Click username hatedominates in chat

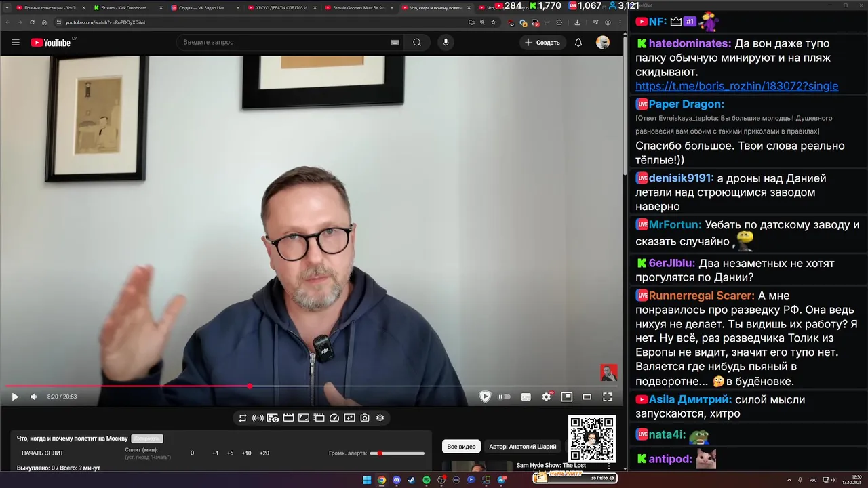click(690, 43)
